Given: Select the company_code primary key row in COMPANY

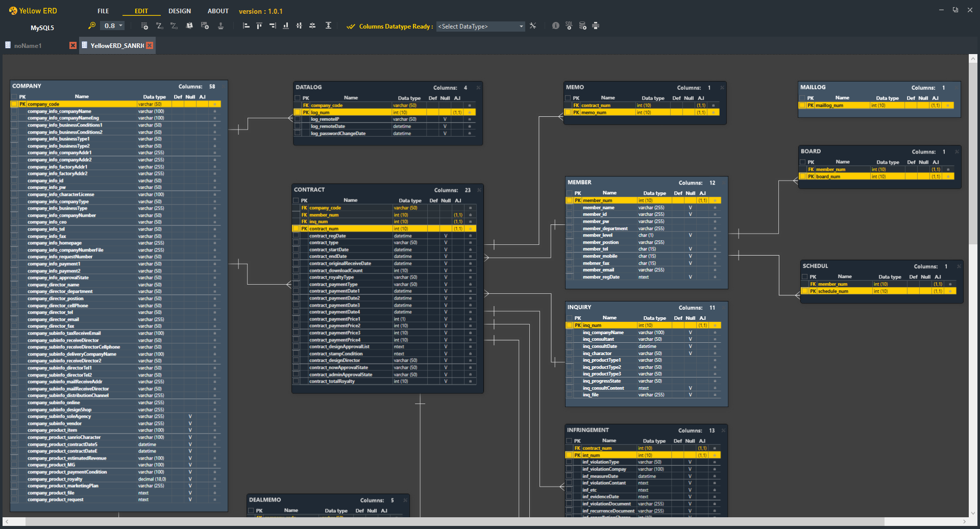Looking at the screenshot, I should [x=116, y=104].
